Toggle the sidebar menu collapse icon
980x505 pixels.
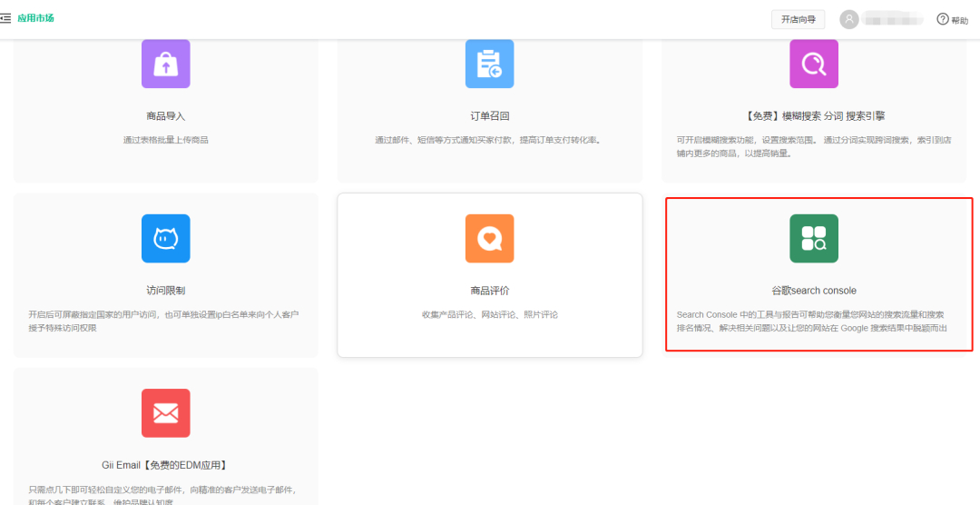click(5, 18)
